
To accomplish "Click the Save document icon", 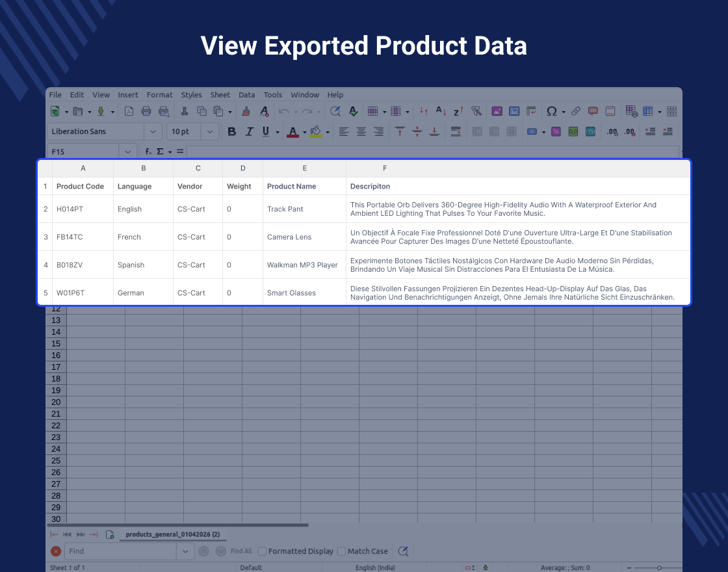I will click(101, 111).
